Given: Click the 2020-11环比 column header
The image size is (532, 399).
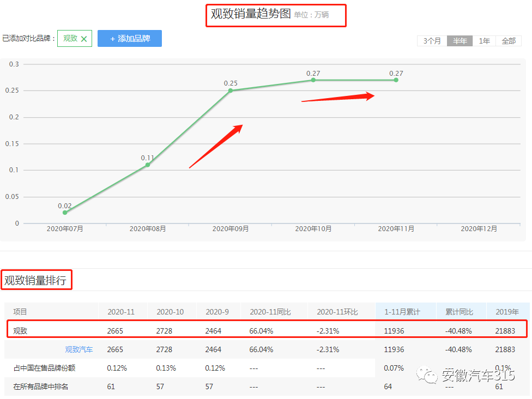Looking at the screenshot, I should pyautogui.click(x=337, y=312).
